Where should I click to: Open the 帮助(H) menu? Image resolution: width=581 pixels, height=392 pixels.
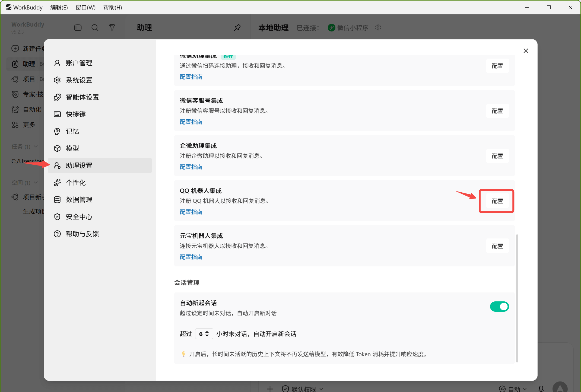(x=113, y=7)
